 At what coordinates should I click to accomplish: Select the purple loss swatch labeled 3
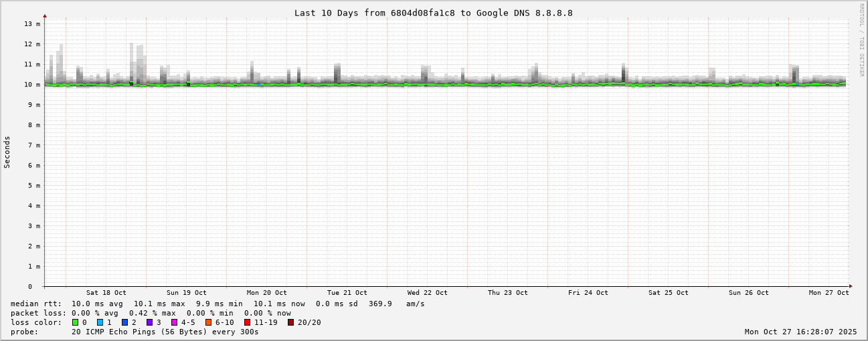149,322
